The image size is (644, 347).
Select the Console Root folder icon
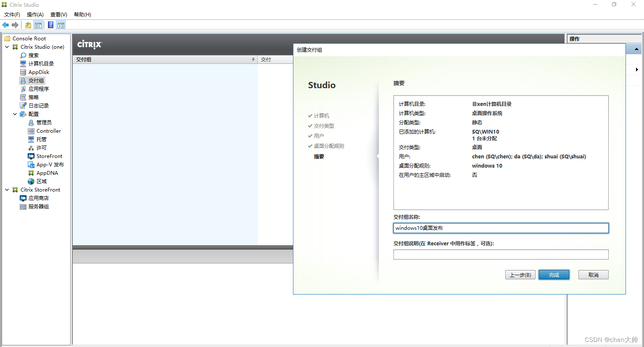point(7,38)
